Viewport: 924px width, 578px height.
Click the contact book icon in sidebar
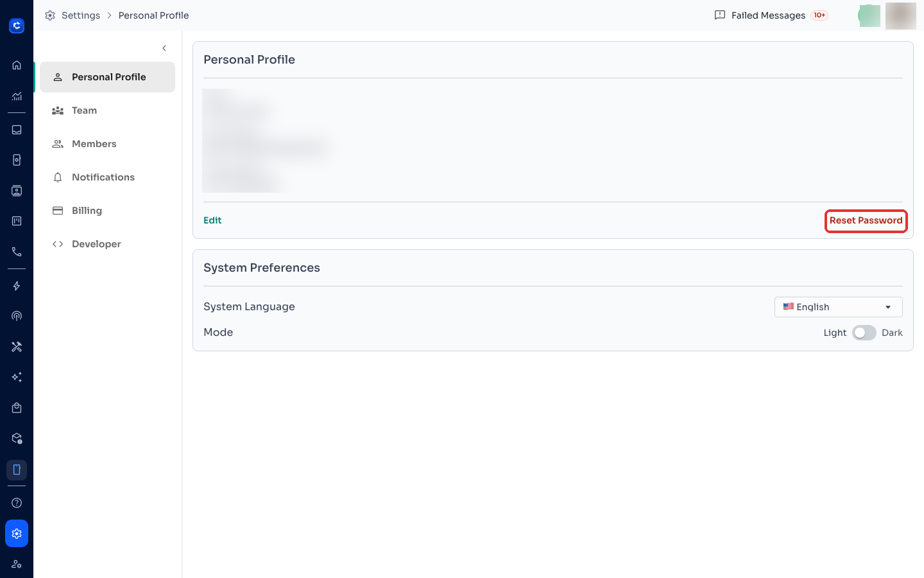point(17,160)
